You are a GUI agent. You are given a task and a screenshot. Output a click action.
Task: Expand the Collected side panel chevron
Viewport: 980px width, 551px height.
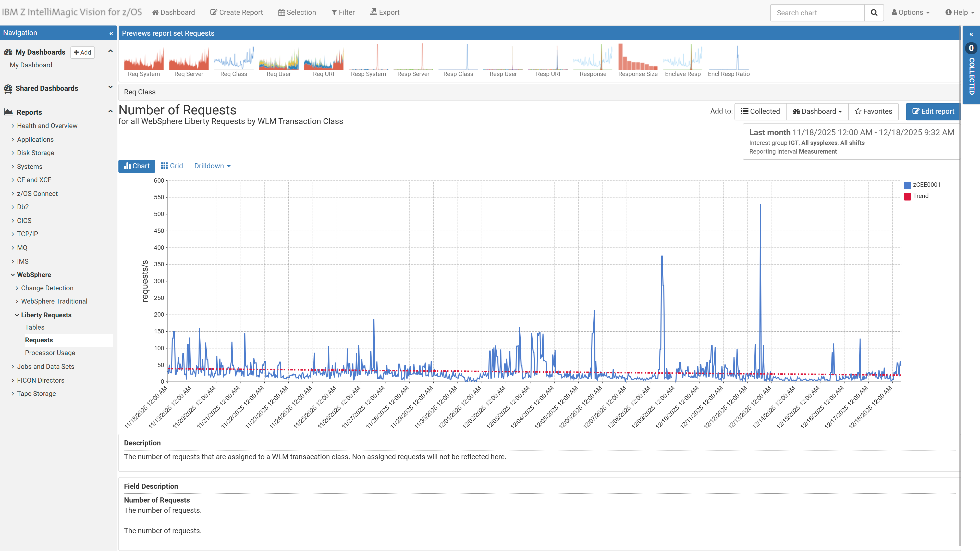click(x=971, y=34)
